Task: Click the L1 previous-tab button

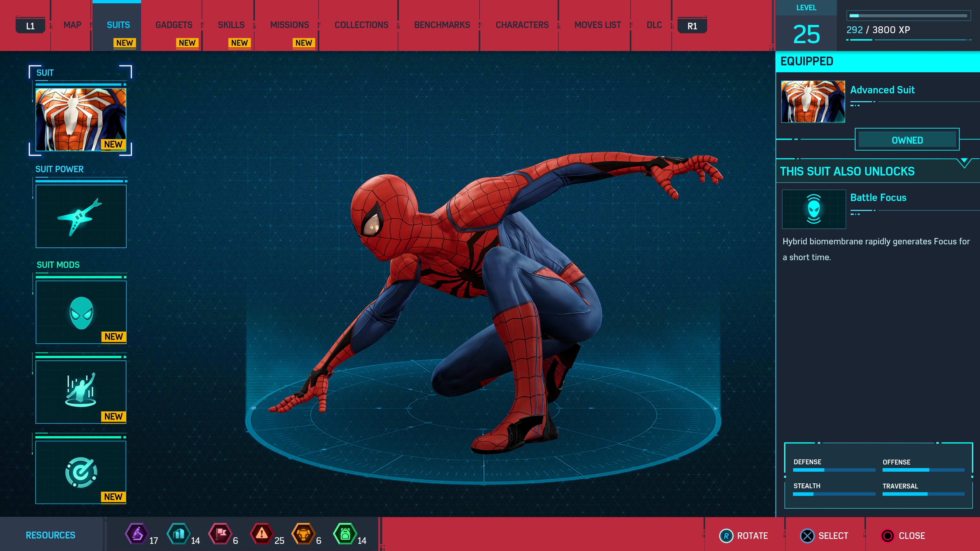Action: 30,26
